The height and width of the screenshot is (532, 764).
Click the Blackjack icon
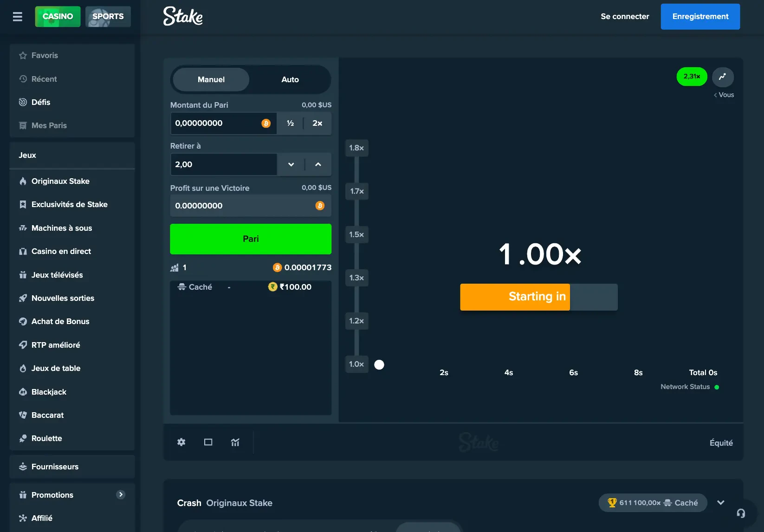[x=23, y=392]
